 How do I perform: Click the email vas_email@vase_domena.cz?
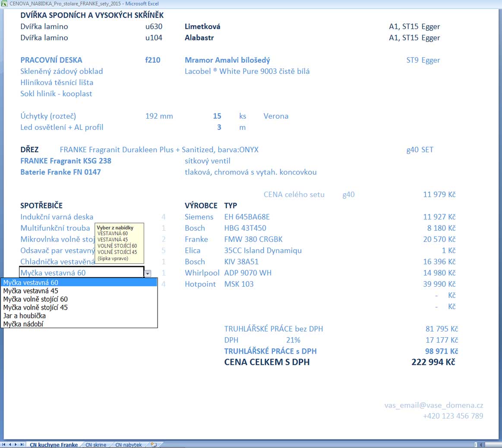(x=434, y=405)
